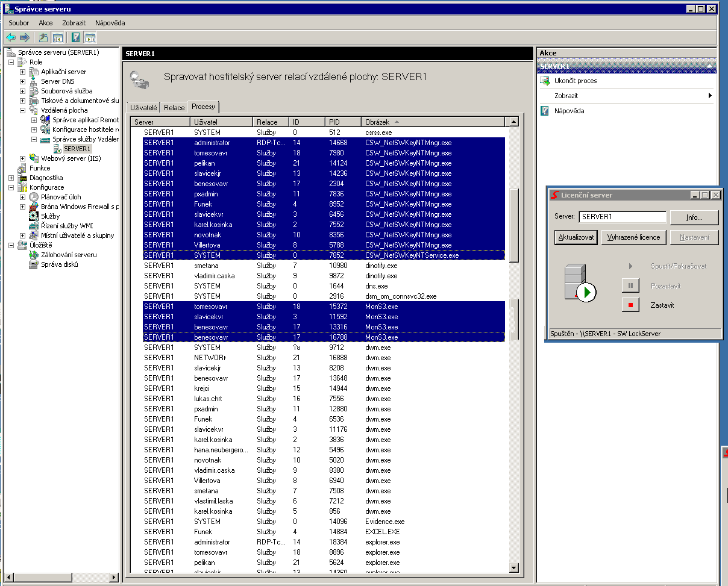
Task: Expand the Diagnostika tree node
Action: pos(11,178)
